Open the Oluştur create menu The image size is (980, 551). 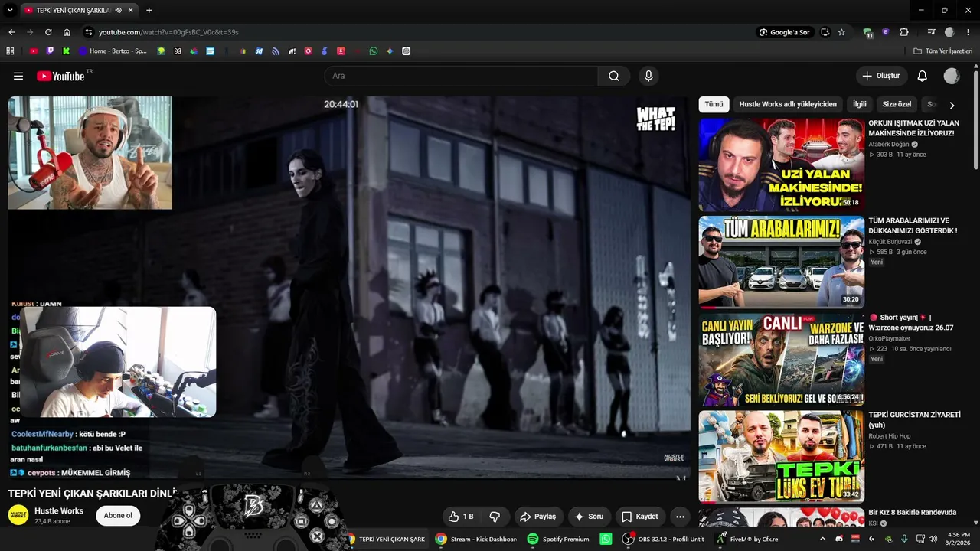coord(881,76)
